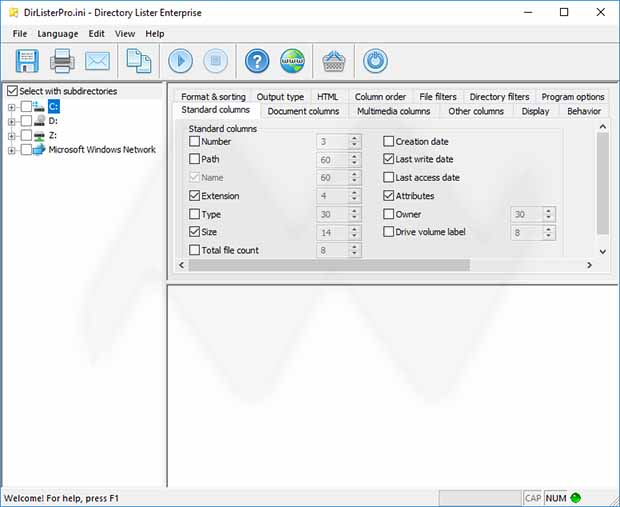Screen dimensions: 620x507
Task: Click the Type column width input field
Action: (x=333, y=214)
